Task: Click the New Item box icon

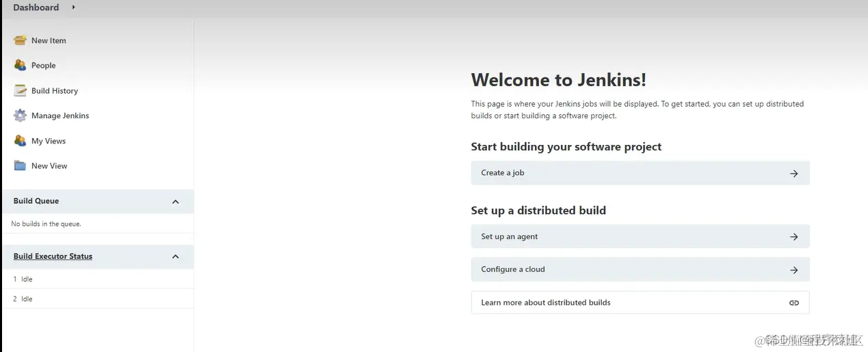Action: click(20, 40)
